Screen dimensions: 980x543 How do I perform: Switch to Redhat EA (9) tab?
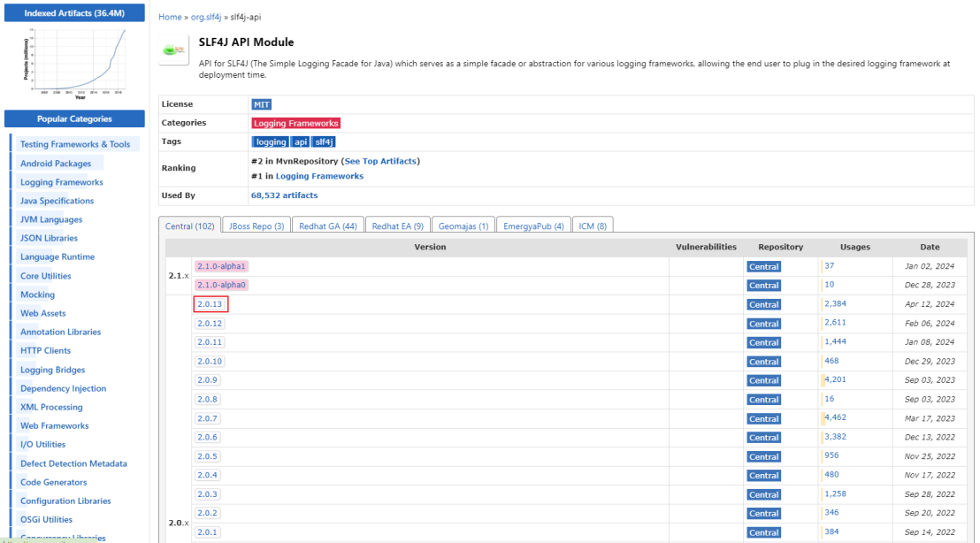pyautogui.click(x=397, y=226)
